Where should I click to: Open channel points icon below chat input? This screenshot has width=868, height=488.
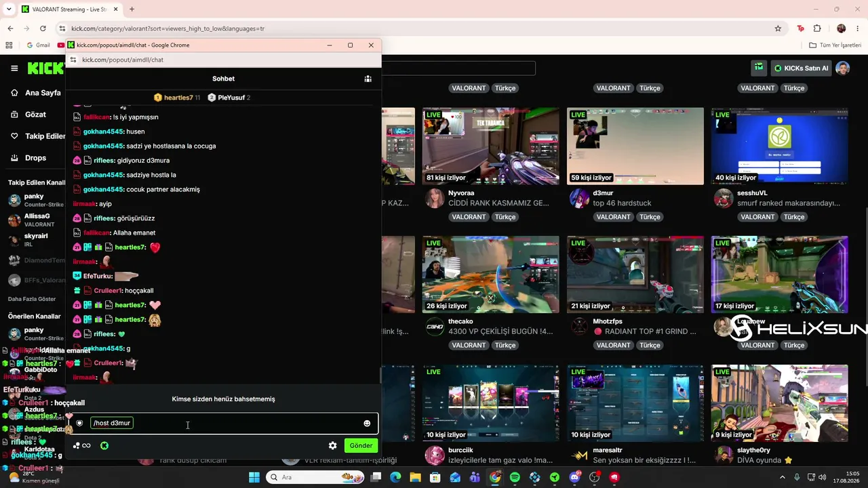[81, 445]
